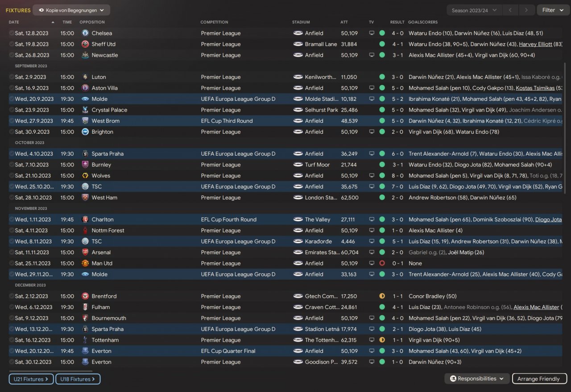Sort by the Result column header
The image size is (571, 392).
click(x=397, y=22)
